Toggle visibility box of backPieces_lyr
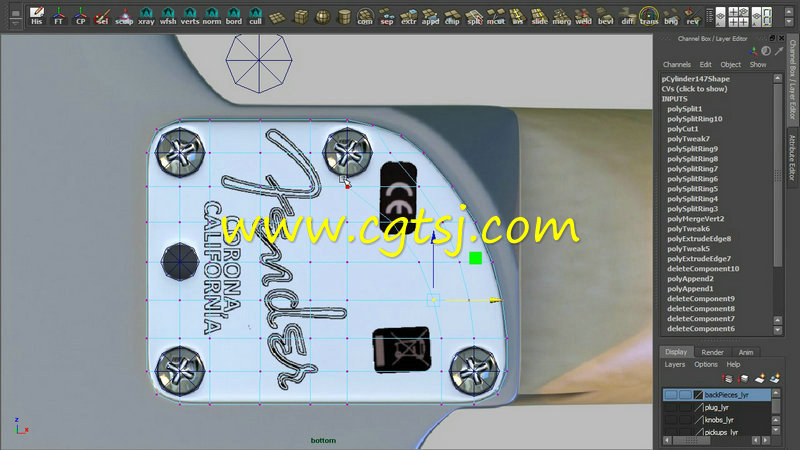This screenshot has height=450, width=800. tap(670, 395)
